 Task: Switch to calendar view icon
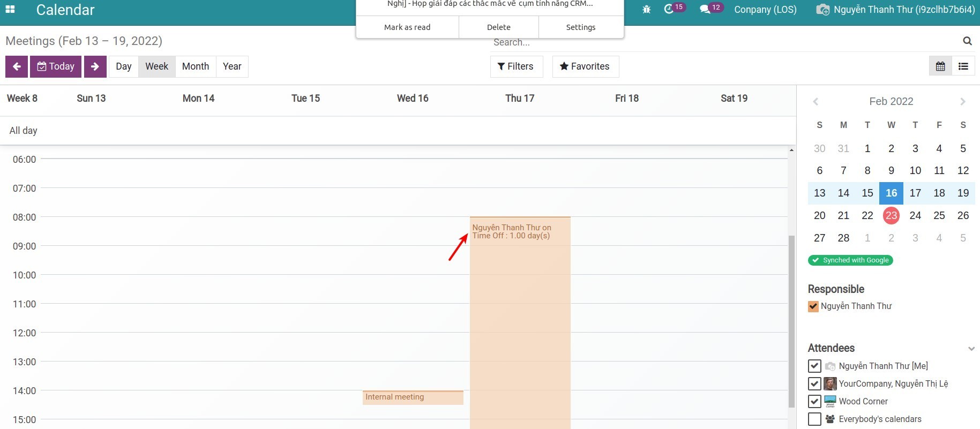click(x=940, y=66)
